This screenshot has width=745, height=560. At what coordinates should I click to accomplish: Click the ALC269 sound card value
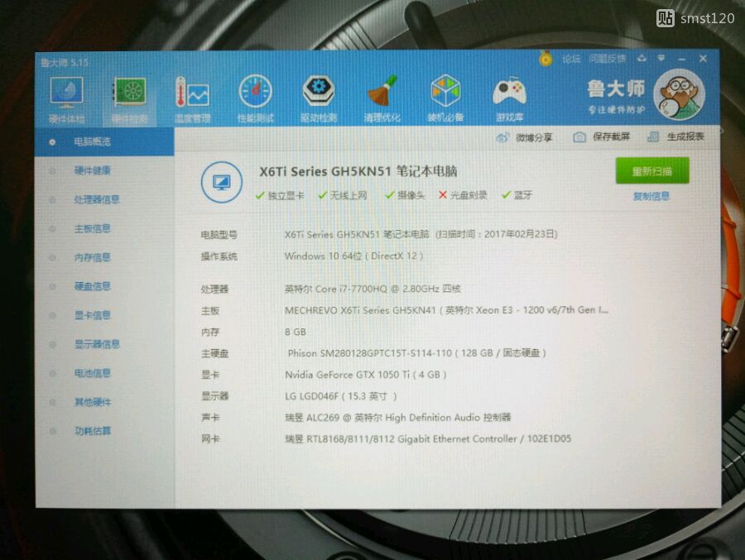tap(397, 418)
